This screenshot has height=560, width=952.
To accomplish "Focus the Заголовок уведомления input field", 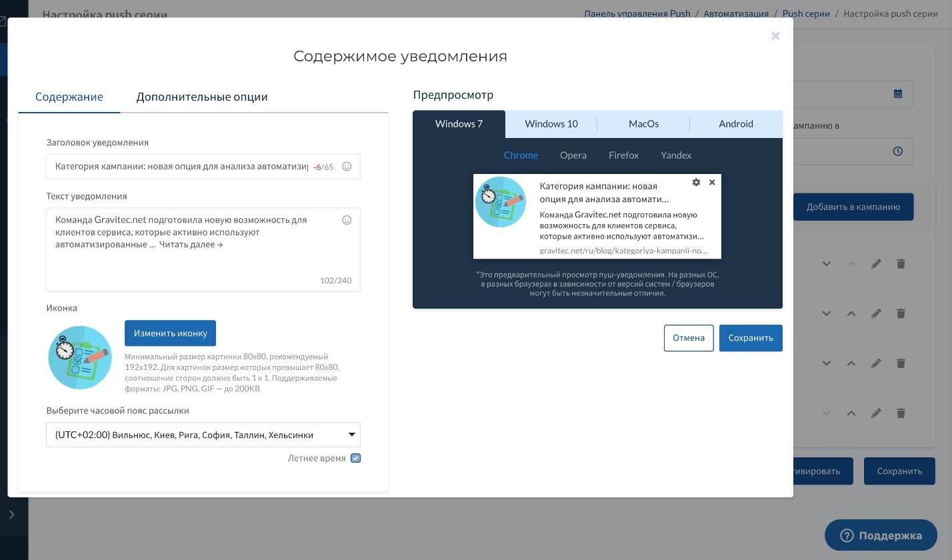I will pyautogui.click(x=203, y=167).
